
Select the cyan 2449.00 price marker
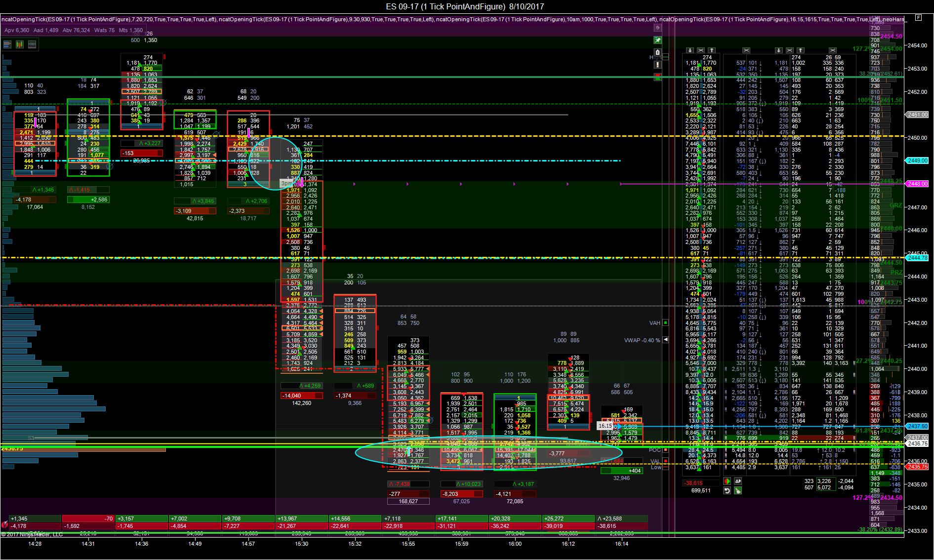coord(917,160)
